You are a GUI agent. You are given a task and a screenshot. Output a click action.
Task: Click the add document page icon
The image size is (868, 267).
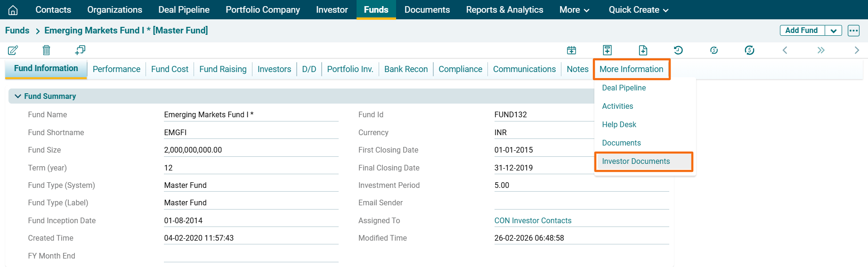pos(643,50)
